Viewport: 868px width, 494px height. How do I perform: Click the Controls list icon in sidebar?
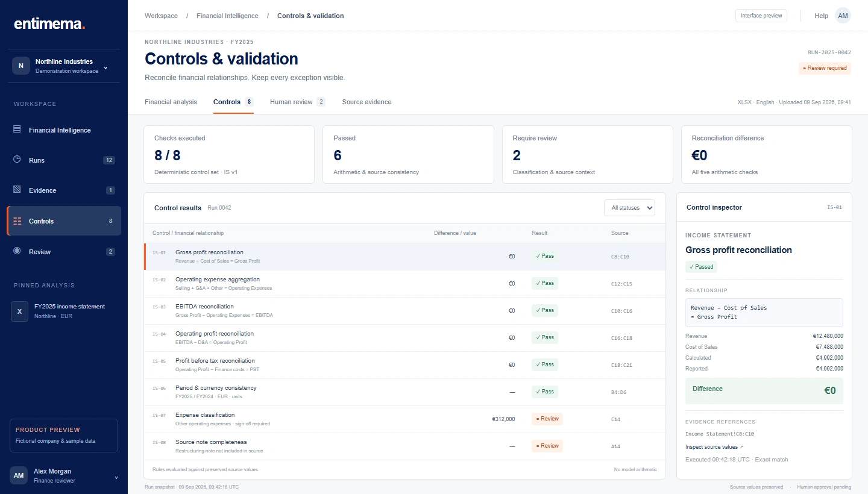pos(17,221)
